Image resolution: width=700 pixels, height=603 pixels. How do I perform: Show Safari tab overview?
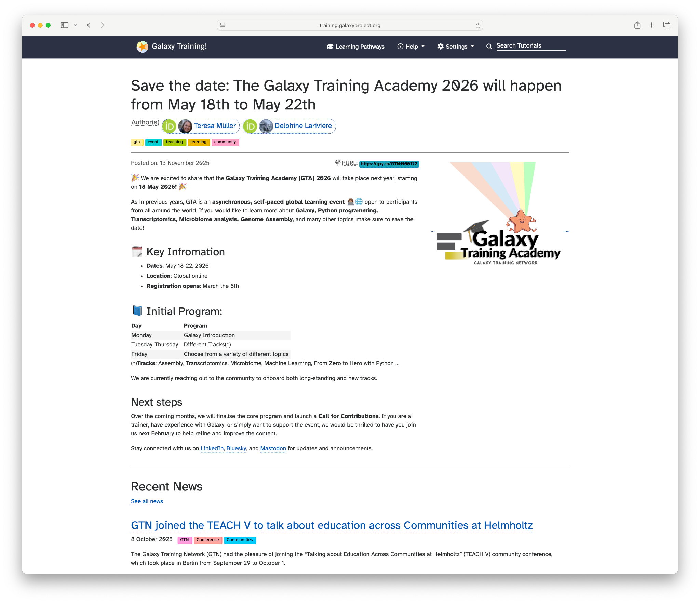tap(667, 25)
